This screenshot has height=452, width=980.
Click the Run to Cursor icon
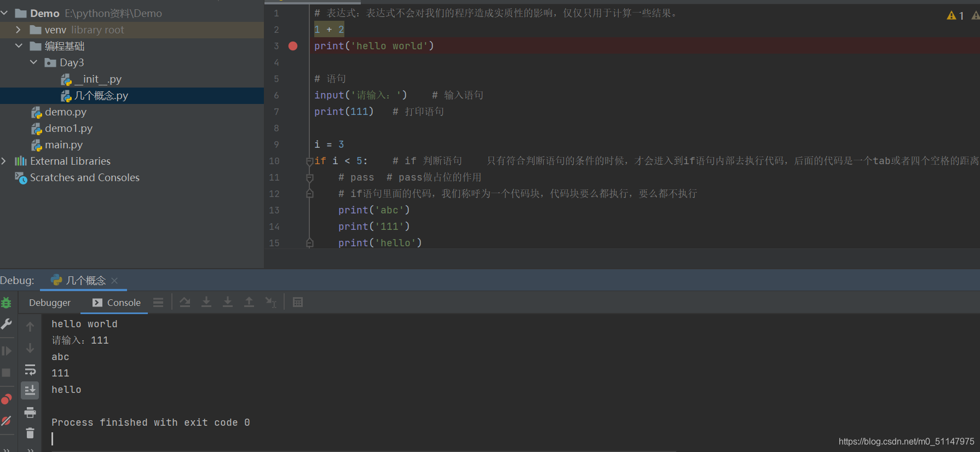click(x=270, y=302)
